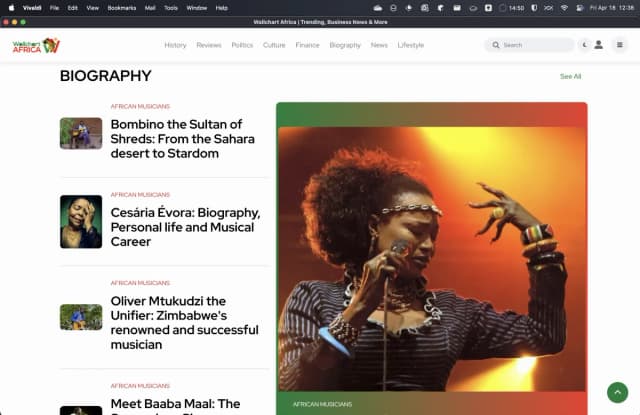Open Oliver Mtukudzi article thumbnail

[x=81, y=317]
